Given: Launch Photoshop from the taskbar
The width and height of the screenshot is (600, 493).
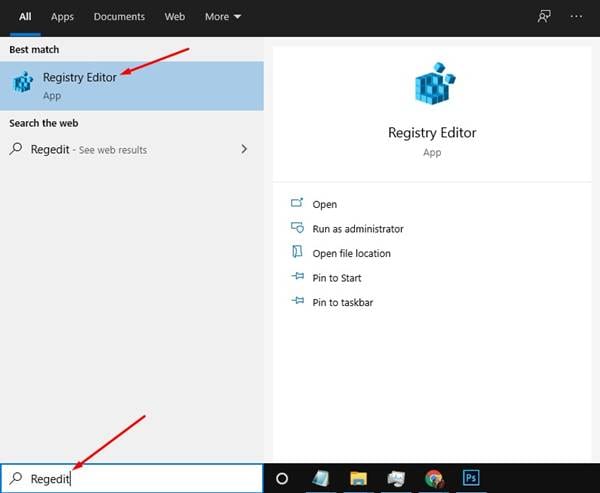Looking at the screenshot, I should tap(471, 478).
